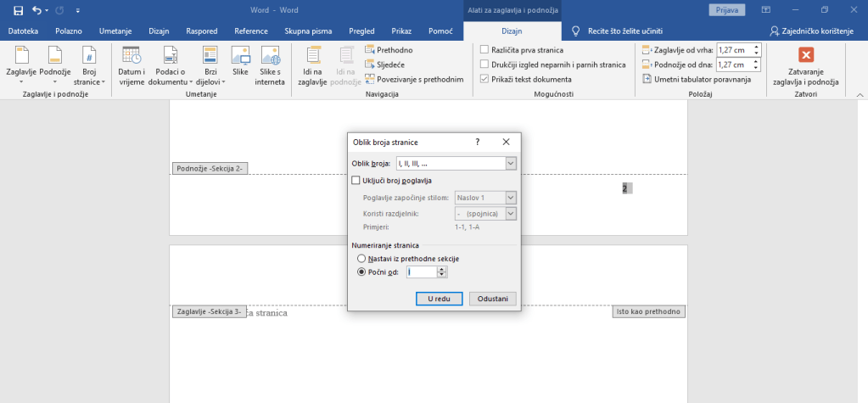Click Zatvaranje zaglavlja i podnožja
The image size is (868, 403).
pos(805,65)
